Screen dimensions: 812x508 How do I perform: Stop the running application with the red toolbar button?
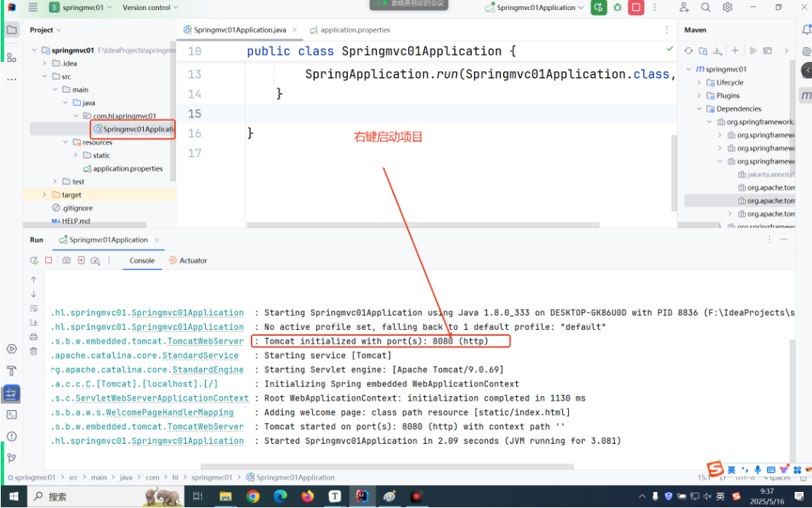pos(636,7)
